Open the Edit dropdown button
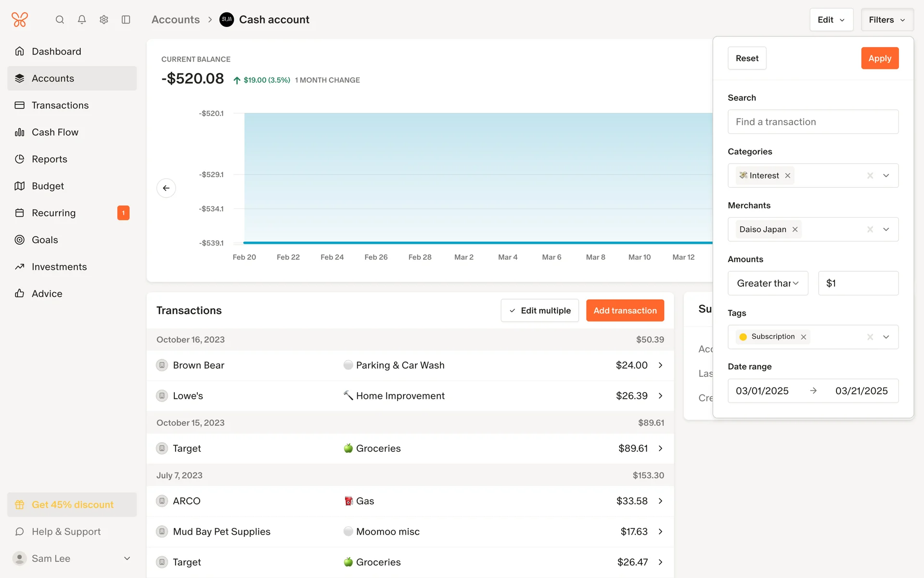Image resolution: width=924 pixels, height=578 pixels. coord(831,20)
